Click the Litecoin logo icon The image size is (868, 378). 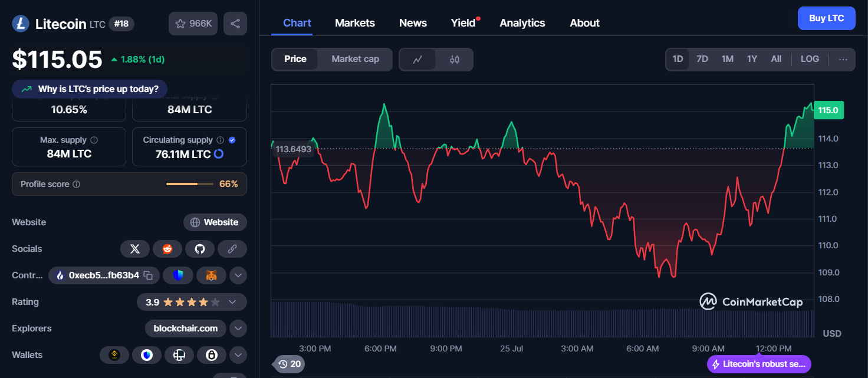pos(21,24)
